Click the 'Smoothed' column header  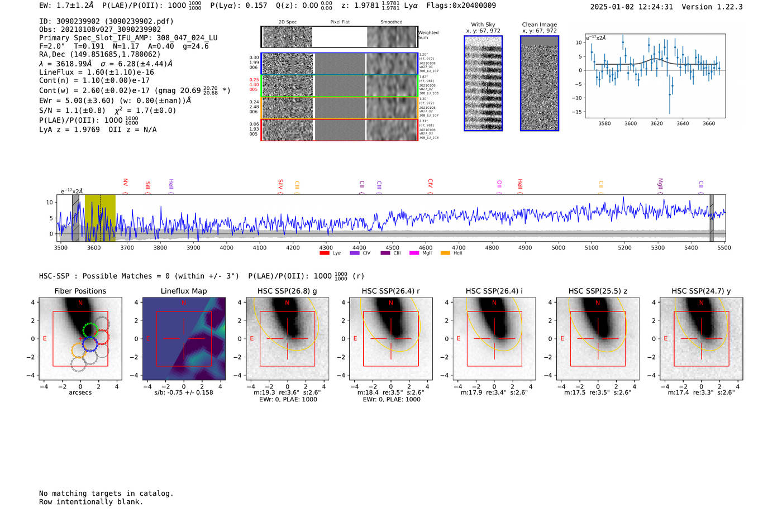point(392,22)
